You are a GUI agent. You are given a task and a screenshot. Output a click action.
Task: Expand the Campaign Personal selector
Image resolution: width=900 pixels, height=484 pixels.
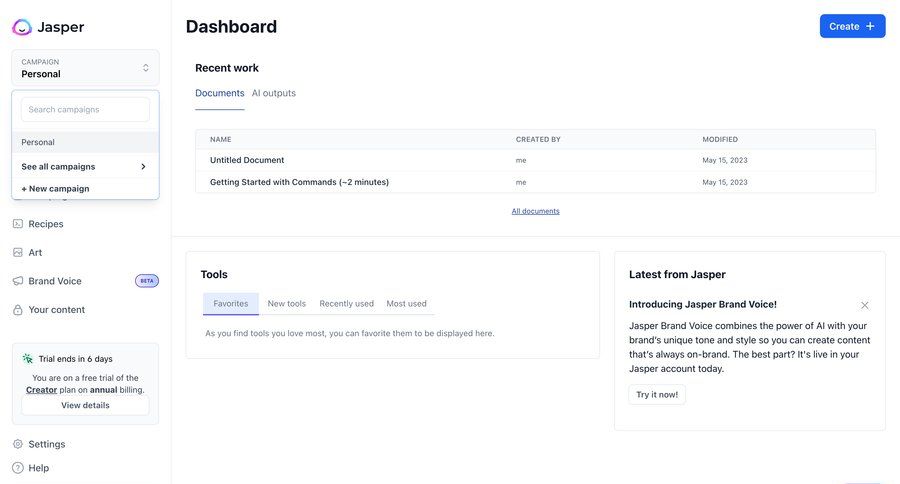(85, 68)
